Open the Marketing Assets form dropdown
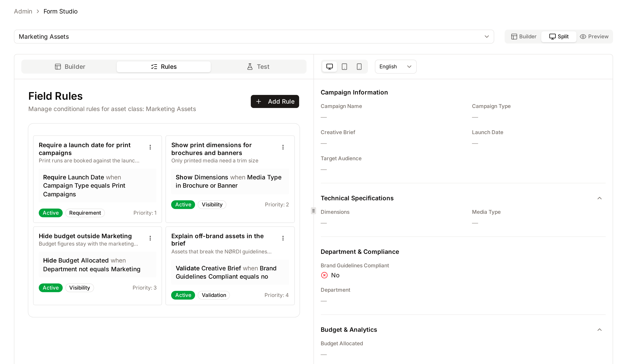 [254, 37]
